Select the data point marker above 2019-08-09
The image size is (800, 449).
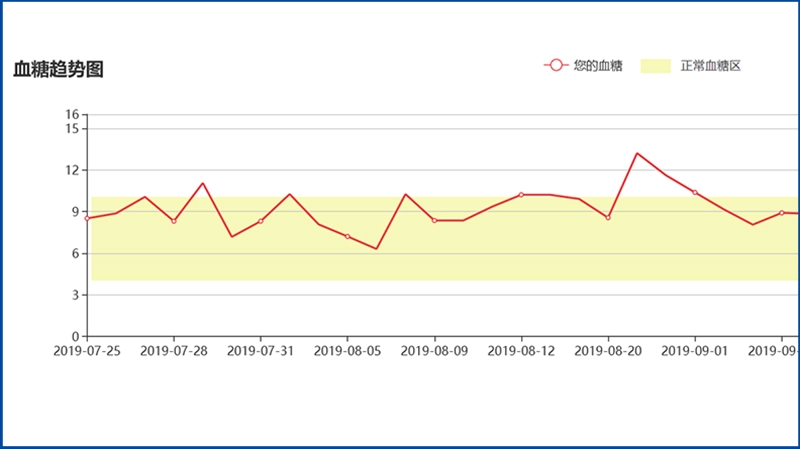434,220
